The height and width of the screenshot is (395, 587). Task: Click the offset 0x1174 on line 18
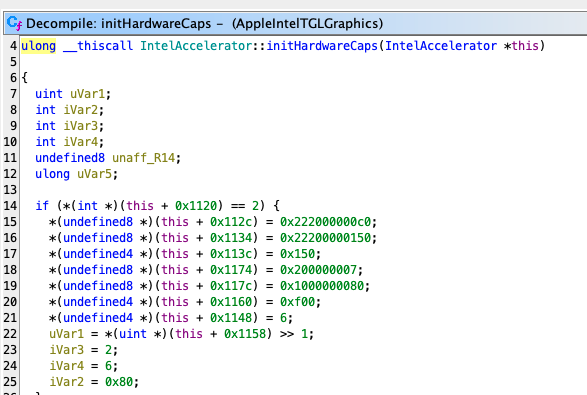231,270
